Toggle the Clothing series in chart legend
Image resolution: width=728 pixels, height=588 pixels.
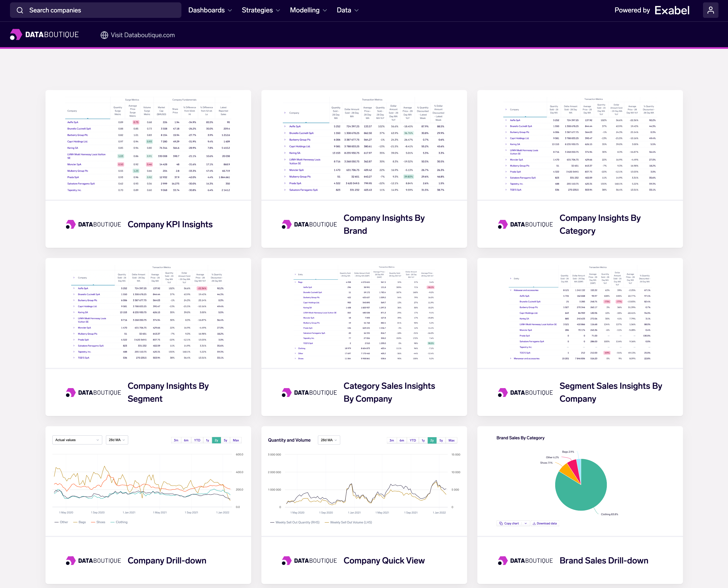pos(119,522)
